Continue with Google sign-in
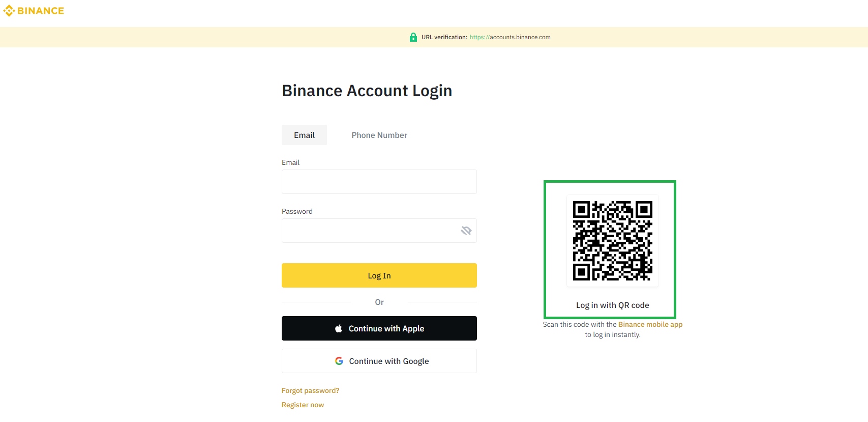The height and width of the screenshot is (422, 868). 379,361
